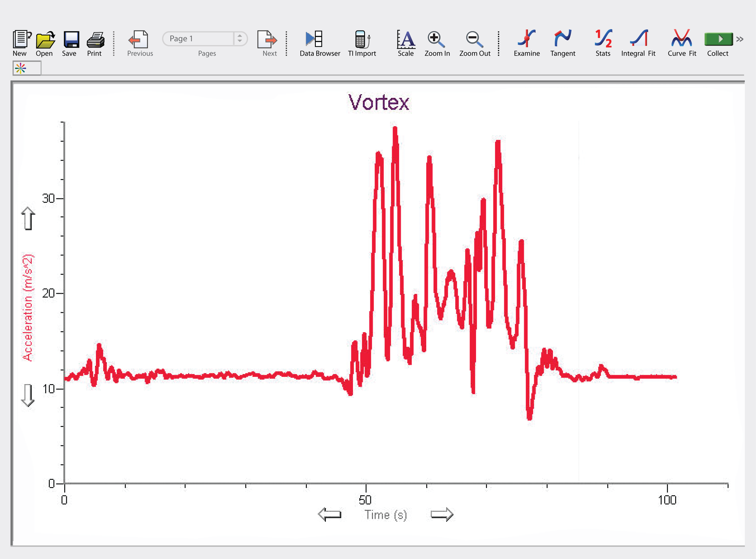Start data collection with the Collect button
This screenshot has width=756, height=559.
click(x=718, y=39)
